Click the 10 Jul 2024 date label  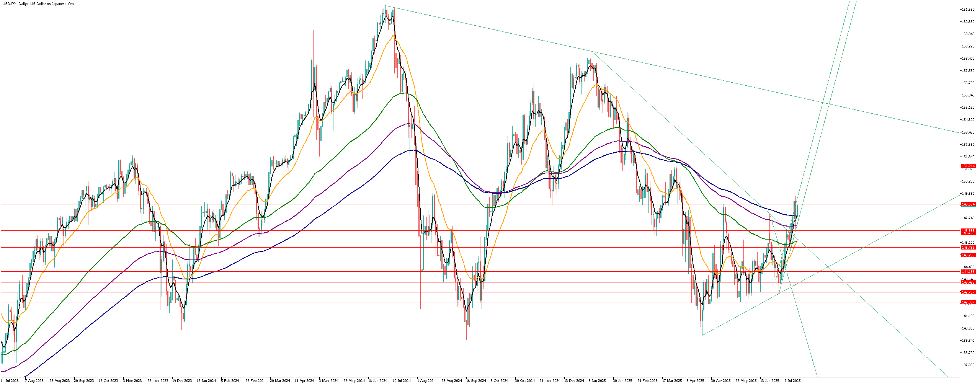click(402, 381)
